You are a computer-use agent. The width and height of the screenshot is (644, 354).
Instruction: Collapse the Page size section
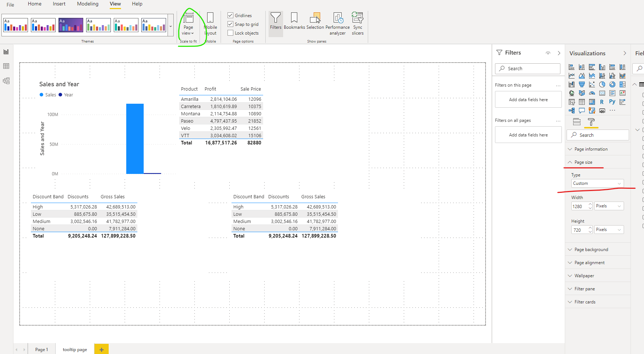pyautogui.click(x=598, y=162)
